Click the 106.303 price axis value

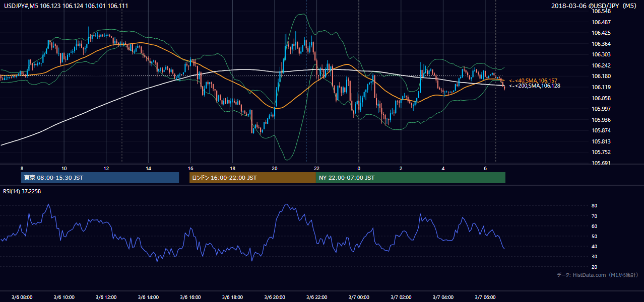click(601, 54)
